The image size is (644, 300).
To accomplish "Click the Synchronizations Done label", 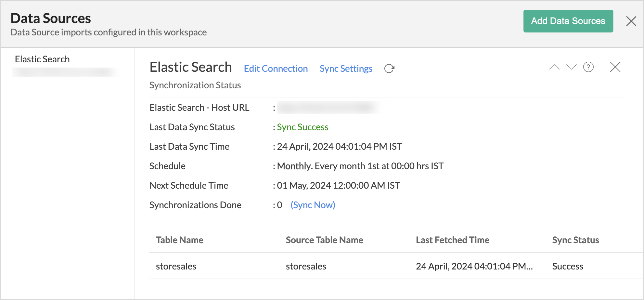I will pyautogui.click(x=195, y=205).
